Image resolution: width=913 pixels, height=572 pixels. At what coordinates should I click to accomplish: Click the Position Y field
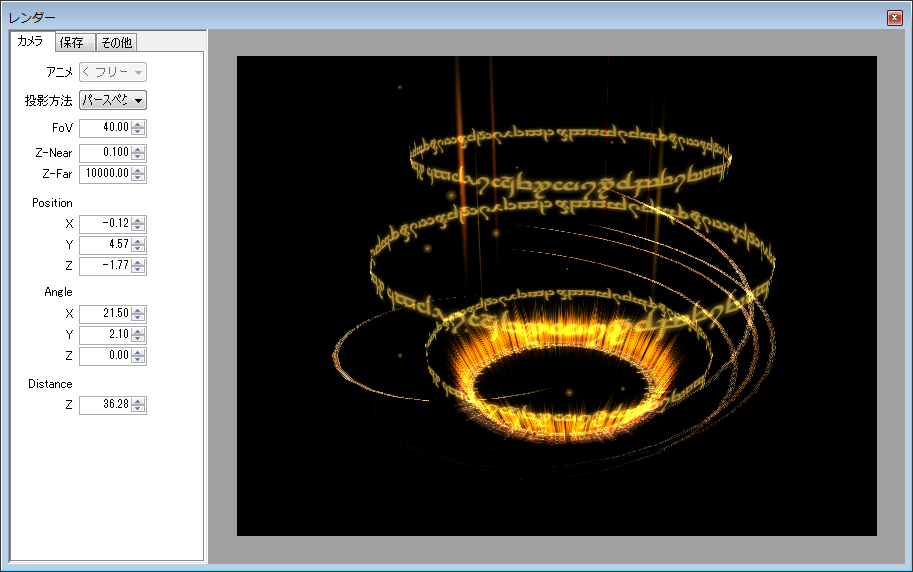(105, 245)
